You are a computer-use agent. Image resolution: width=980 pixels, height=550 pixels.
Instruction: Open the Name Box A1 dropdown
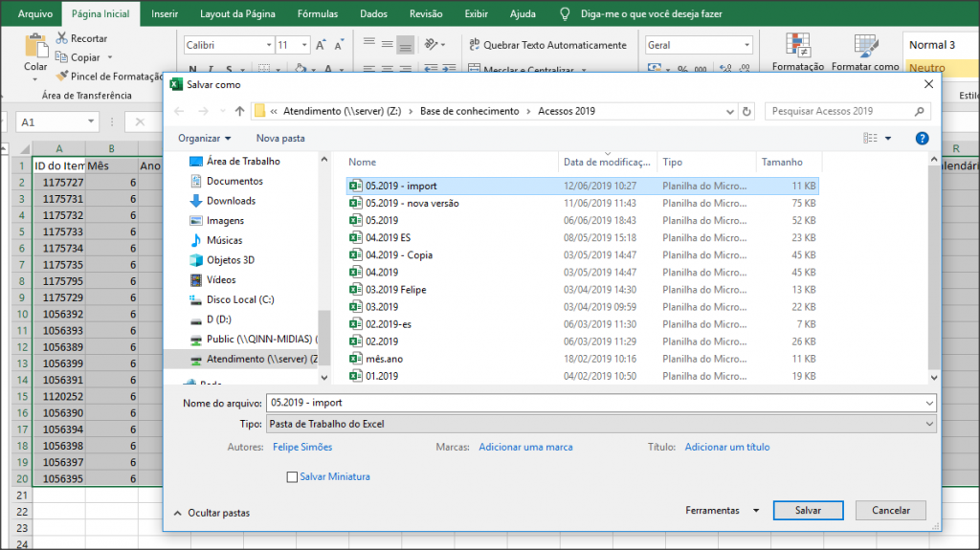(x=91, y=121)
